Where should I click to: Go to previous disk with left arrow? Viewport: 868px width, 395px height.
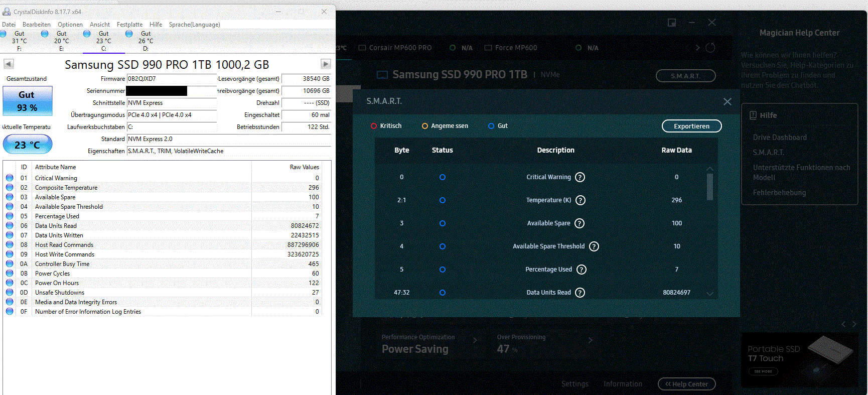click(x=9, y=64)
